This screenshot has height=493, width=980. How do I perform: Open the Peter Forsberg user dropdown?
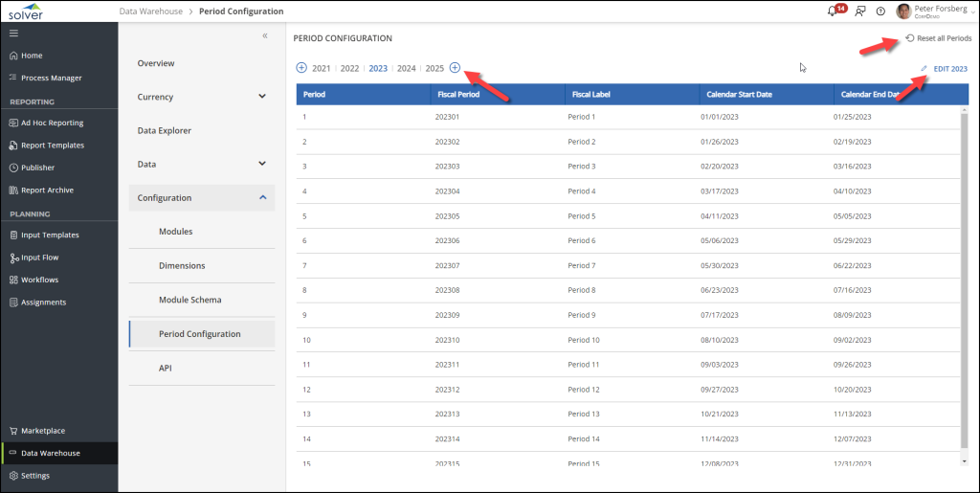point(934,11)
